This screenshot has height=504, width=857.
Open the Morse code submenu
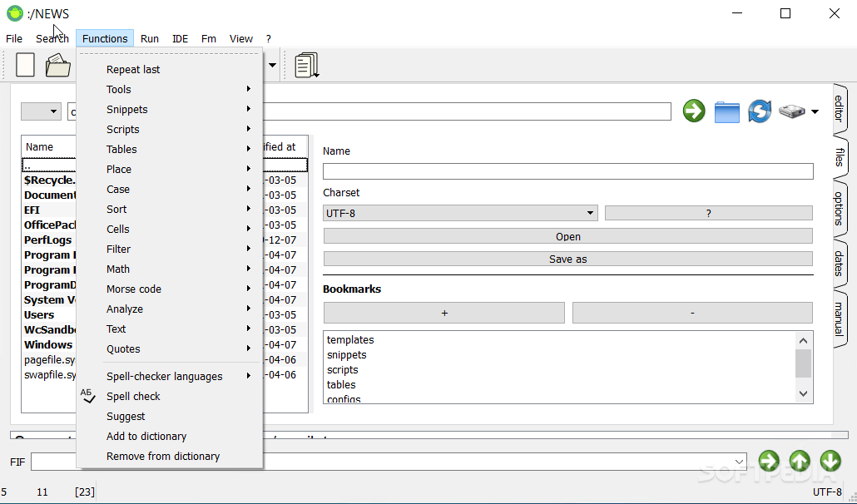click(170, 289)
